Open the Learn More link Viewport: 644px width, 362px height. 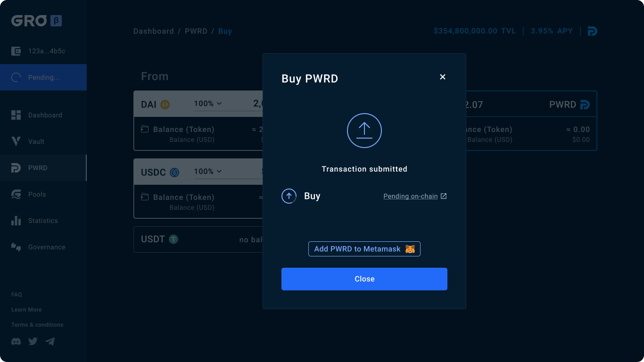point(26,310)
